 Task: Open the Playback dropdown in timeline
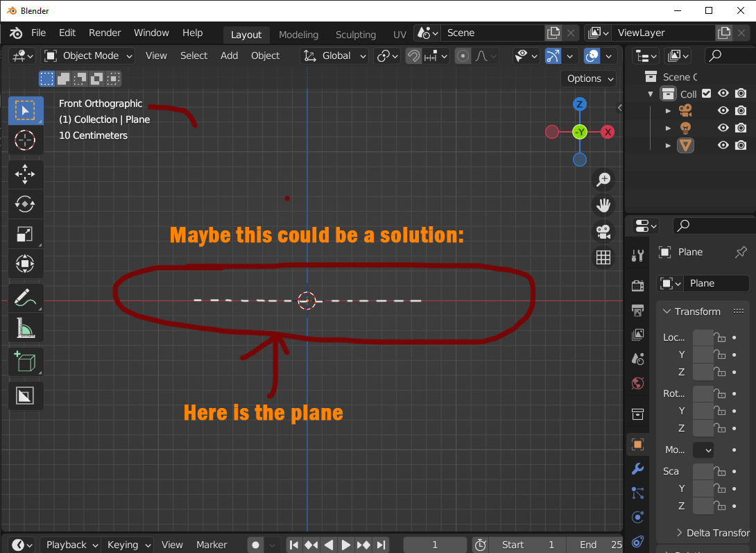click(x=71, y=545)
